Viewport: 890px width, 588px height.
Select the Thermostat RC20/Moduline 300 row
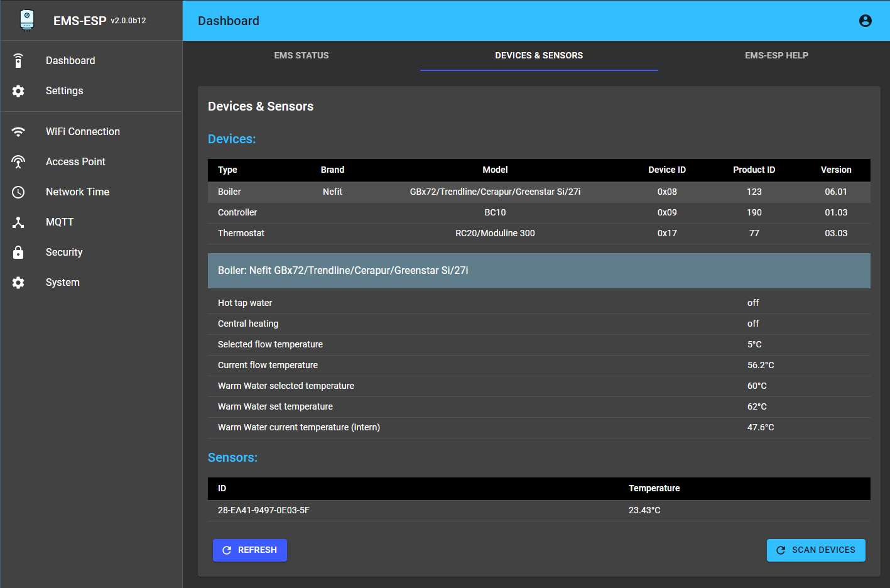point(538,234)
